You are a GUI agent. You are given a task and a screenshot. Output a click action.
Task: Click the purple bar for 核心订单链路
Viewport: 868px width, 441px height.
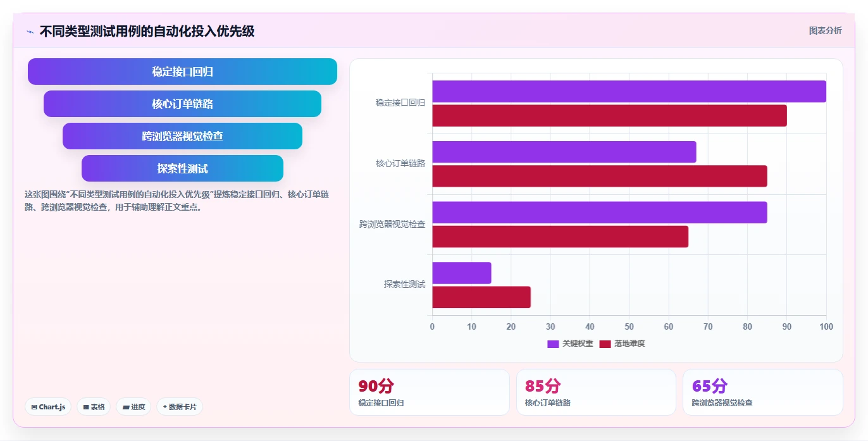click(564, 152)
